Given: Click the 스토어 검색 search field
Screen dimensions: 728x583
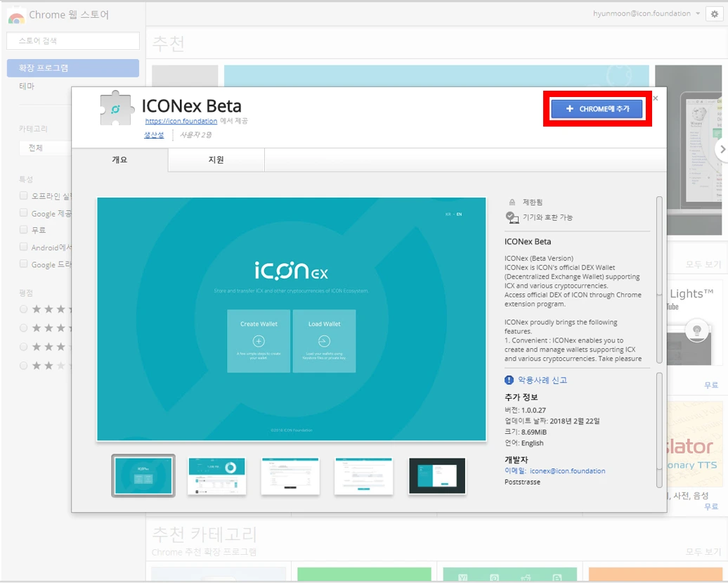Looking at the screenshot, I should coord(73,40).
